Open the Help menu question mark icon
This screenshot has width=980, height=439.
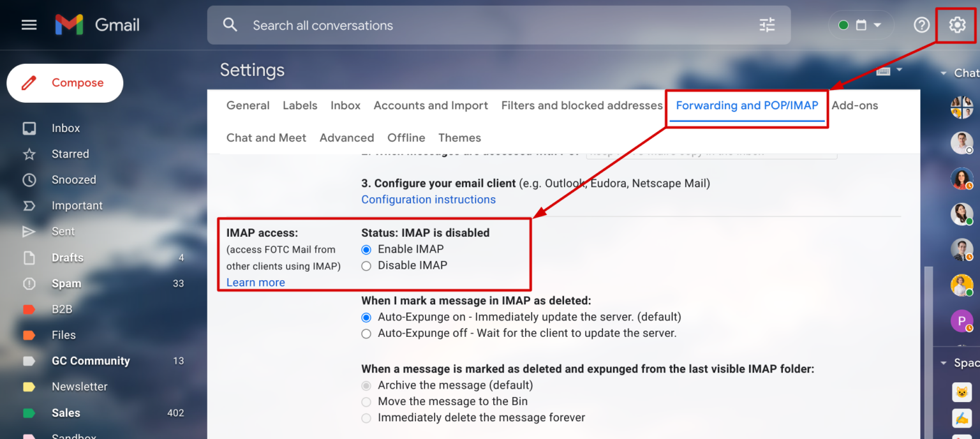pyautogui.click(x=921, y=25)
